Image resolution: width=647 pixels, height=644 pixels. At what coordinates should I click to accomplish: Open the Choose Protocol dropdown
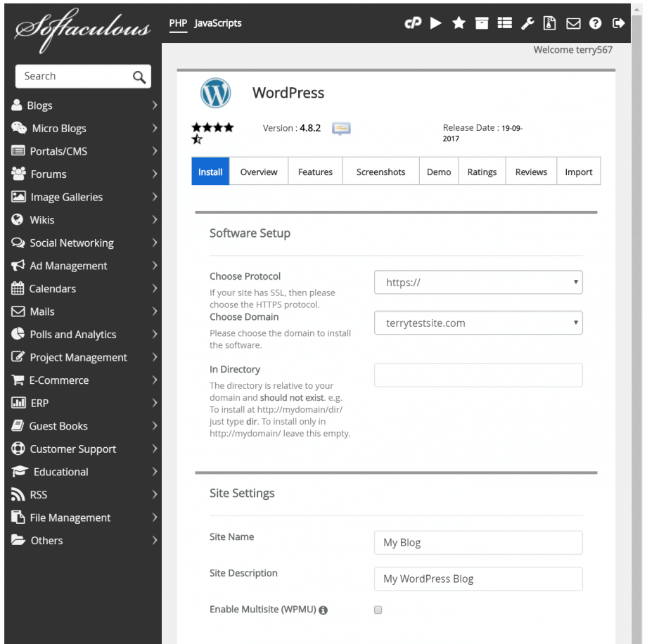point(478,282)
